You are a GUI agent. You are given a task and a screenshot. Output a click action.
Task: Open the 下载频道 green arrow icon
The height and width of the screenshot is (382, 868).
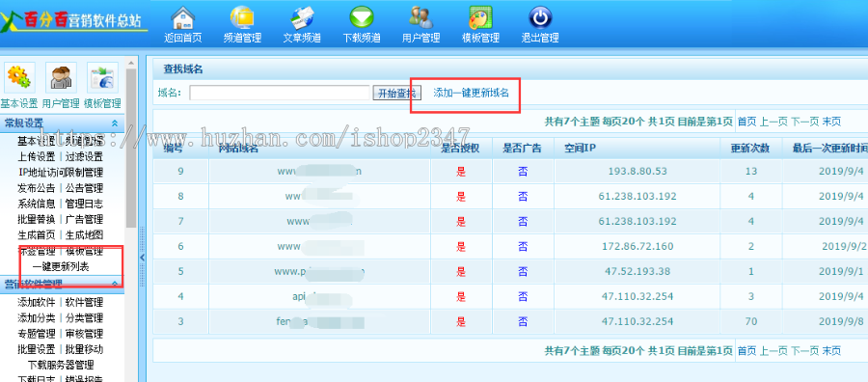pyautogui.click(x=362, y=18)
